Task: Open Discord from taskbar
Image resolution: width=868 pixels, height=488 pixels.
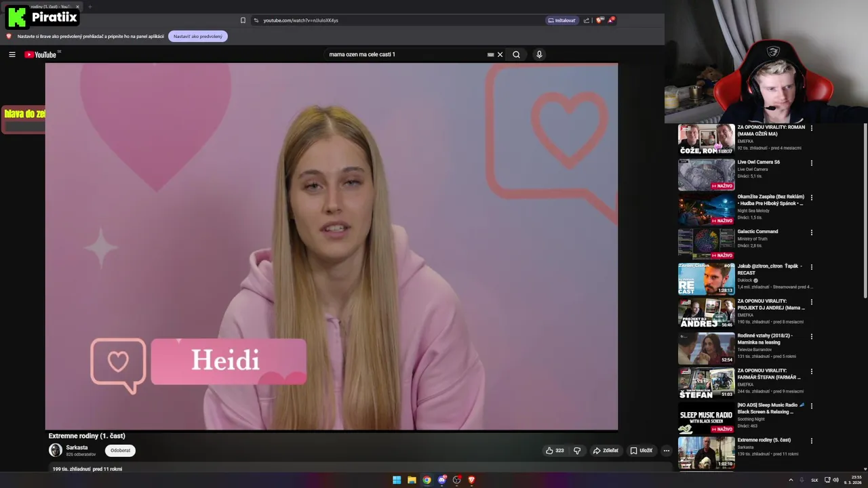Action: click(x=441, y=480)
